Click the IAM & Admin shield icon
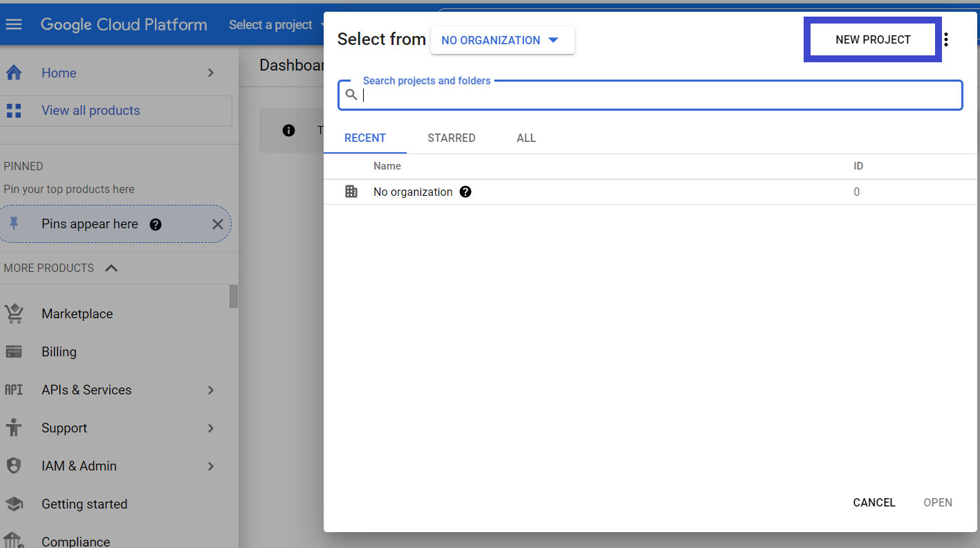The image size is (980, 548). [x=14, y=466]
